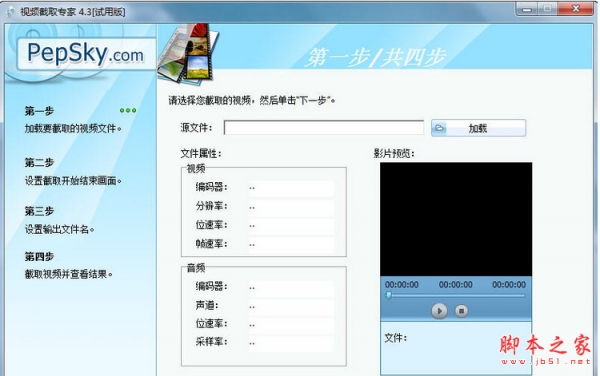600x376 pixels.
Task: Maximize the 视频截取专家 window
Action: point(548,9)
